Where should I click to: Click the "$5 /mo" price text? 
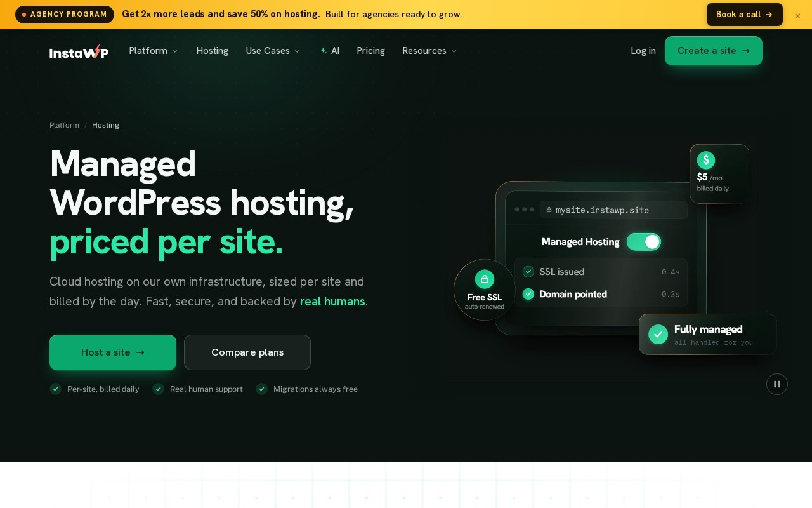(x=709, y=177)
